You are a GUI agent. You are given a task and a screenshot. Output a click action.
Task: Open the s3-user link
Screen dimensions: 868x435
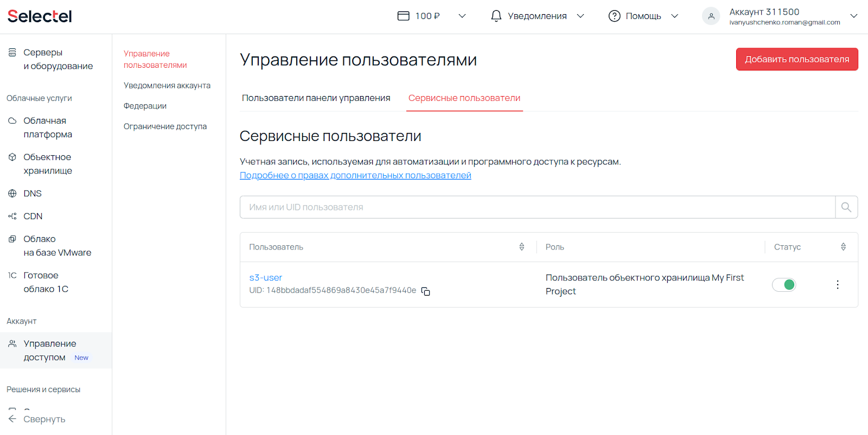tap(266, 278)
